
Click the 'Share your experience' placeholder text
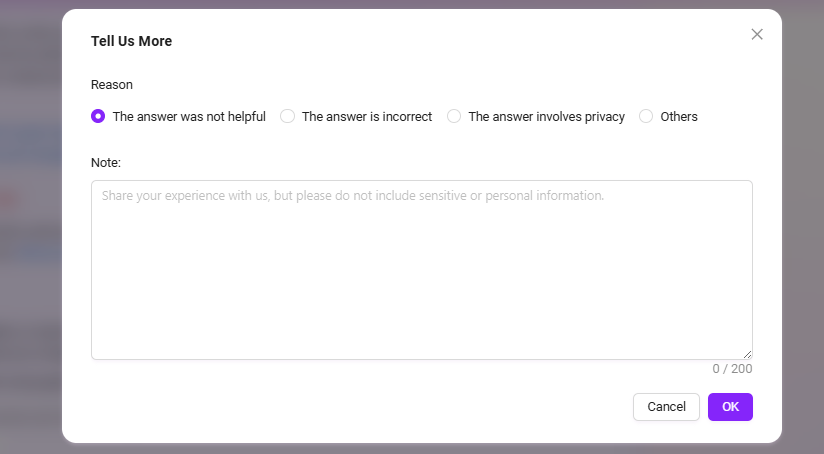(x=353, y=195)
